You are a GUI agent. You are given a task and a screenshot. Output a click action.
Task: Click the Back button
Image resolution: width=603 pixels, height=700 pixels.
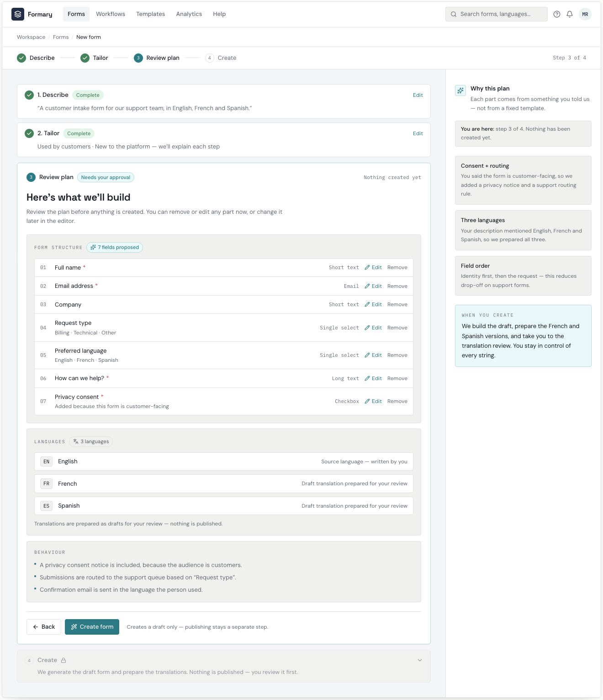point(44,627)
